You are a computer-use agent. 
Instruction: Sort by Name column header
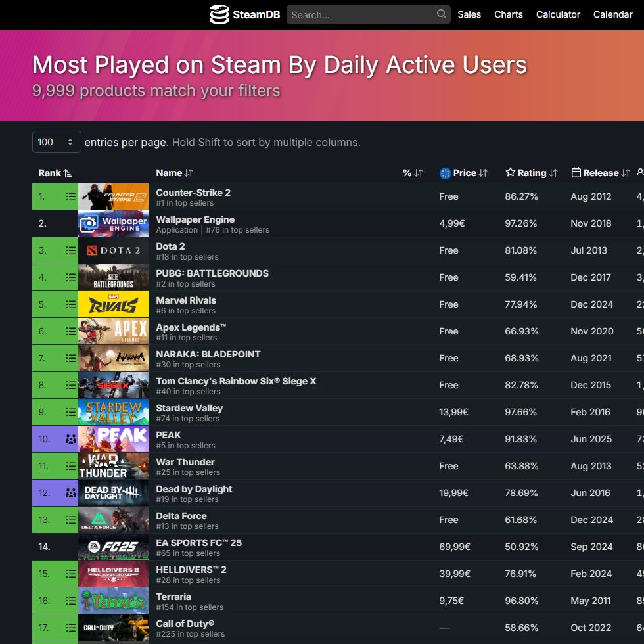pos(174,173)
